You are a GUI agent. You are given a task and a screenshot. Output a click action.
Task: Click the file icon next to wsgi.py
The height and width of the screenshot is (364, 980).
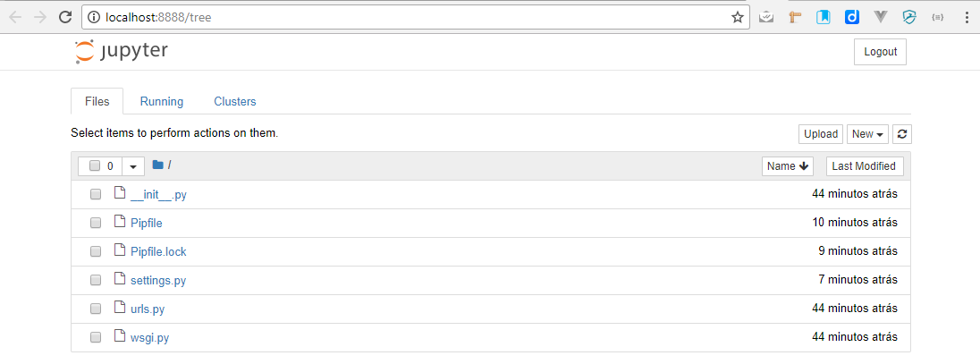pos(121,337)
